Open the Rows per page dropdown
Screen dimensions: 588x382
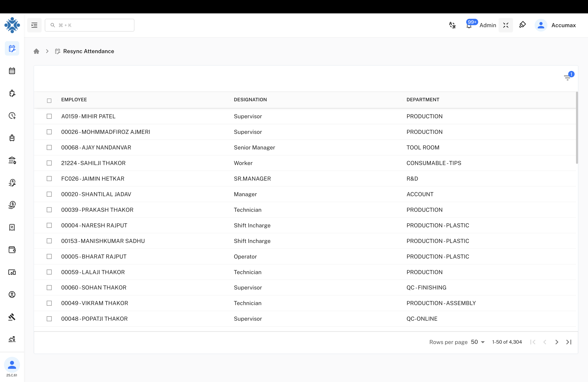(477, 342)
